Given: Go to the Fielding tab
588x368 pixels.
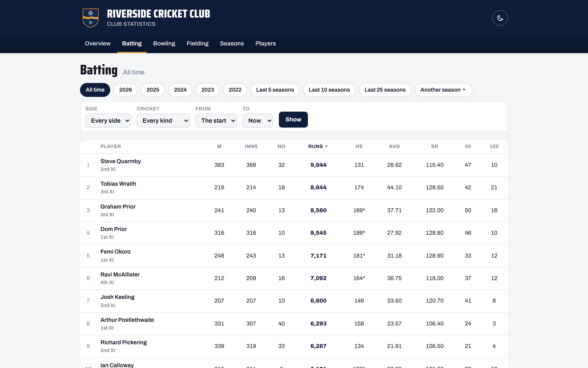Looking at the screenshot, I should 198,44.
